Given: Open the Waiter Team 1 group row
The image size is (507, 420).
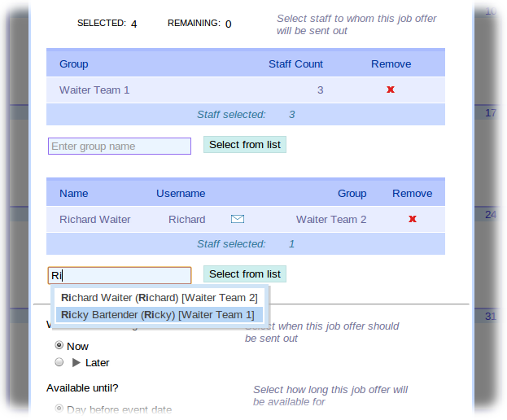Looking at the screenshot, I should coord(94,90).
